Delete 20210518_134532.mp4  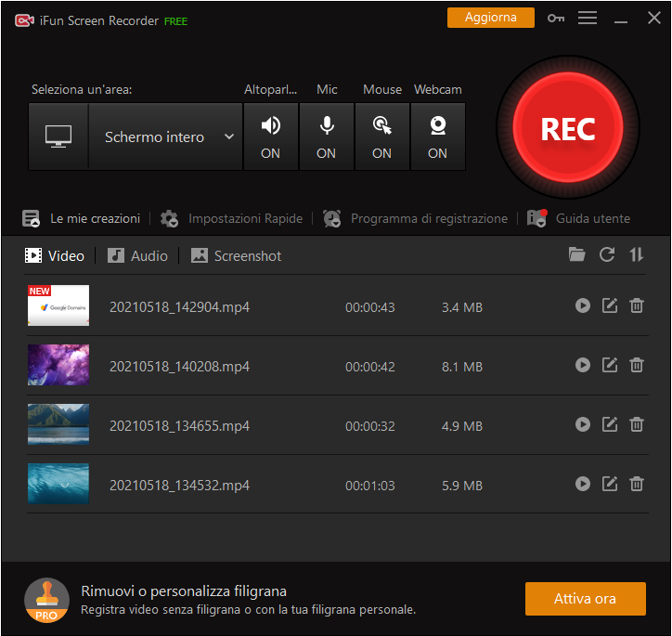637,484
